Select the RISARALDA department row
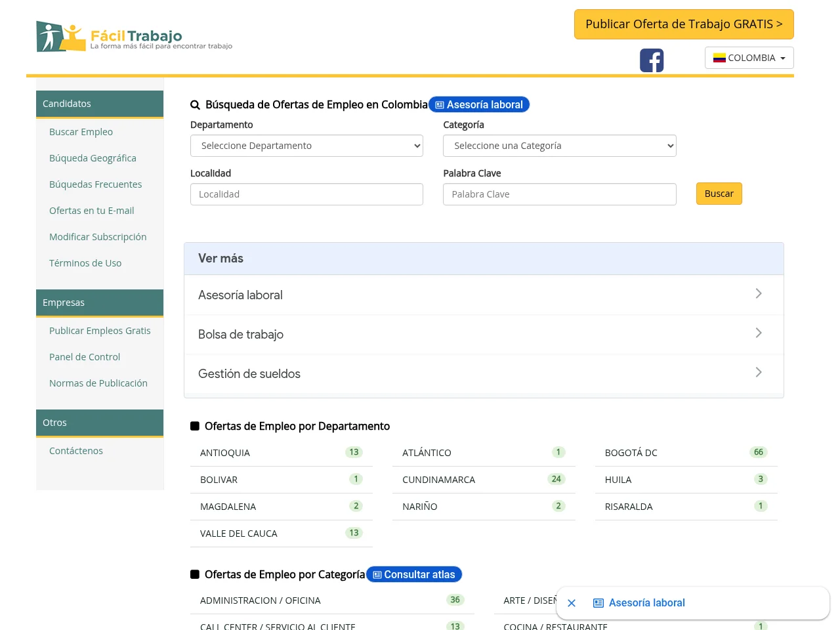The width and height of the screenshot is (840, 630). coord(686,507)
